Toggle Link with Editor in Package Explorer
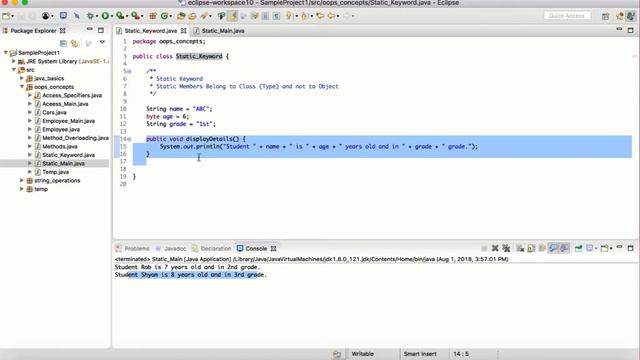Screen dimensions: 640x360 point(74,43)
